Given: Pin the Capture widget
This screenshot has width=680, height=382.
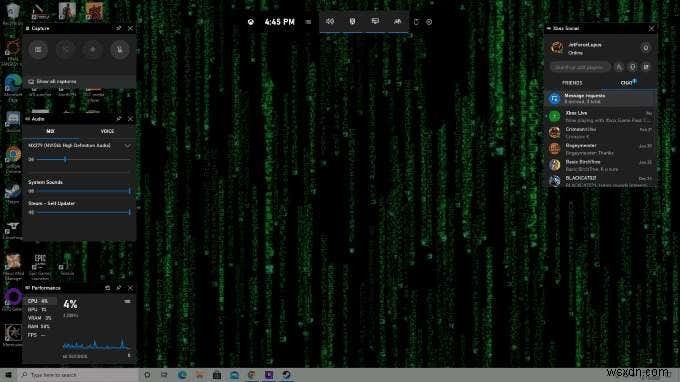Looking at the screenshot, I should tap(118, 28).
